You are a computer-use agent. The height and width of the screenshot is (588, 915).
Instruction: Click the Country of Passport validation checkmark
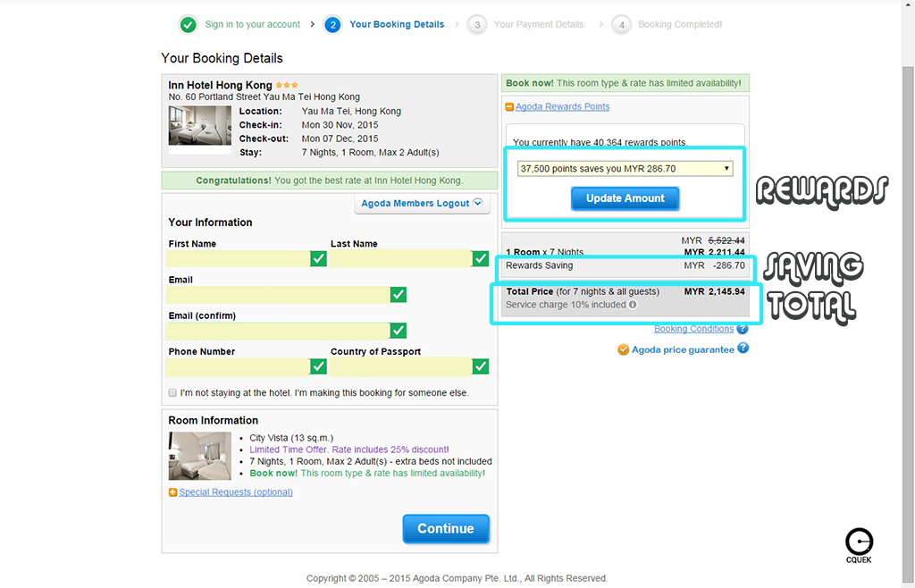point(480,366)
